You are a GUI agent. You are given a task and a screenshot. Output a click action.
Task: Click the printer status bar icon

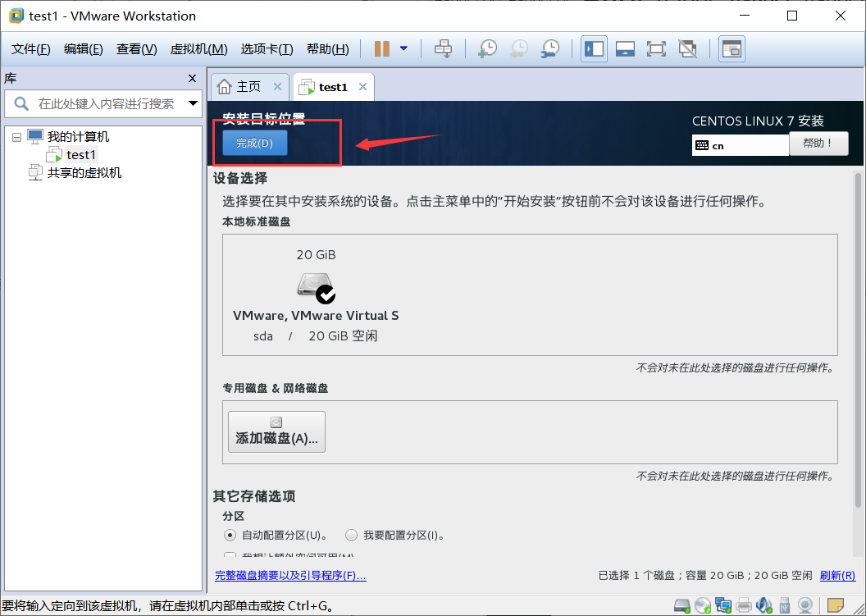coord(744,606)
